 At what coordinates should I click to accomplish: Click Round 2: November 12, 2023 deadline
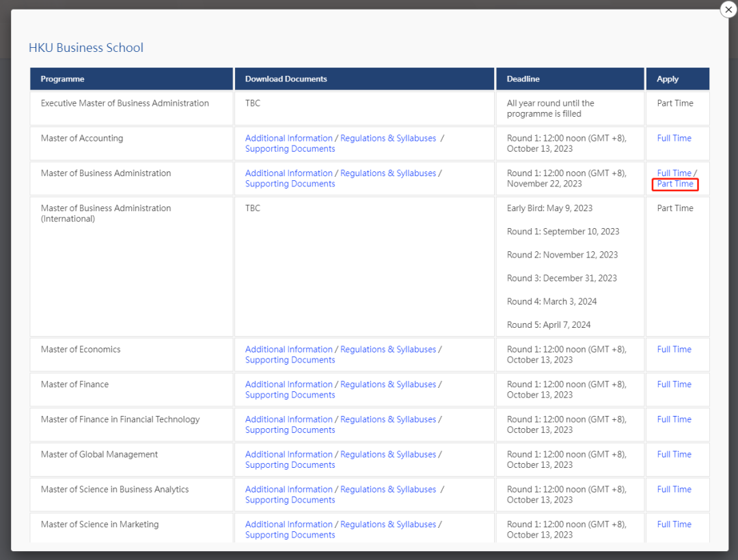[562, 255]
